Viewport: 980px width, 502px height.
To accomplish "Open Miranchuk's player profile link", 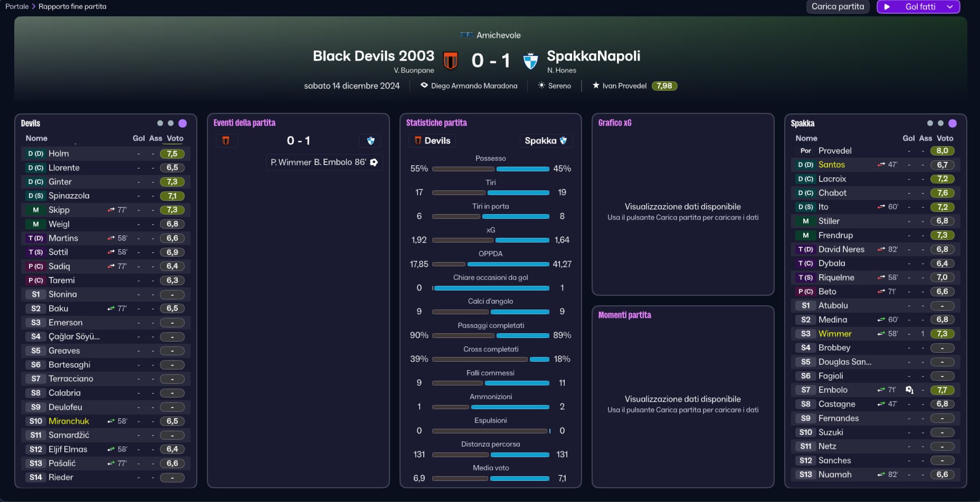I will tap(69, 421).
